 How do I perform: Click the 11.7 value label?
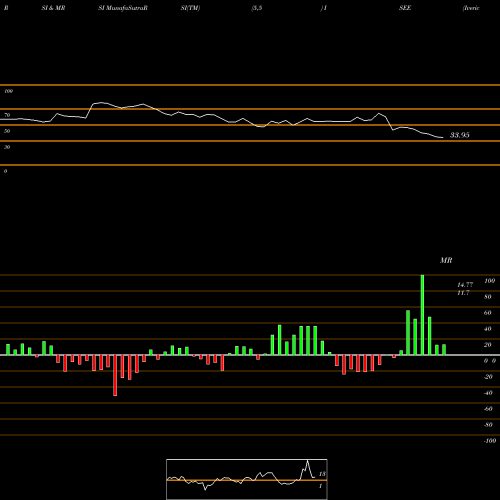[x=463, y=293]
